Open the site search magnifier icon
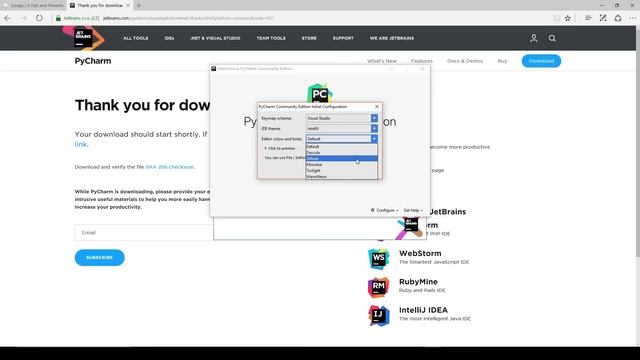This screenshot has height=360, width=640. 552,38
